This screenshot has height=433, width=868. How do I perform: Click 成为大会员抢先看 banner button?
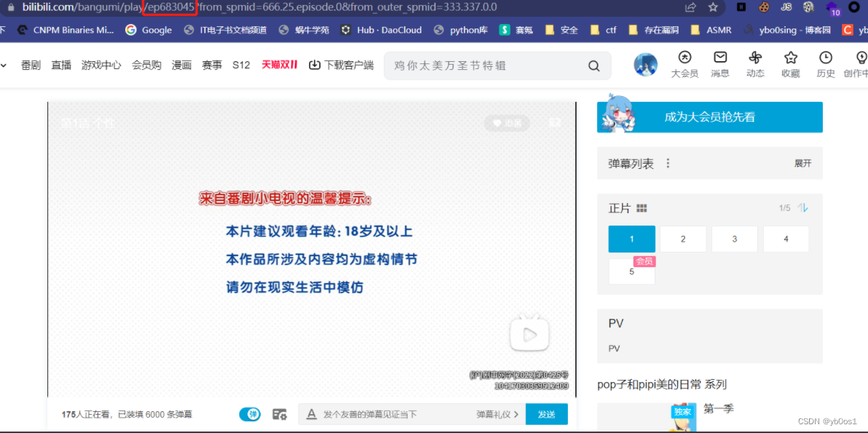[x=710, y=117]
